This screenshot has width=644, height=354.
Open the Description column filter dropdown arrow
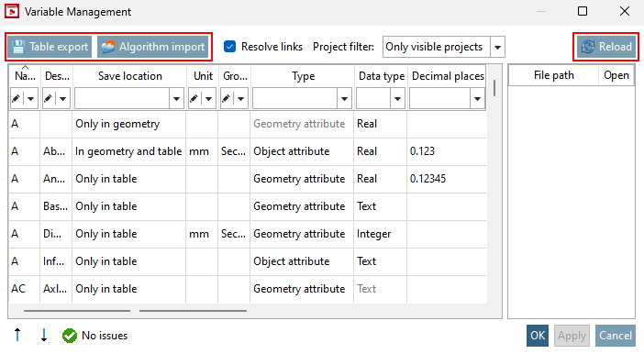(x=62, y=98)
